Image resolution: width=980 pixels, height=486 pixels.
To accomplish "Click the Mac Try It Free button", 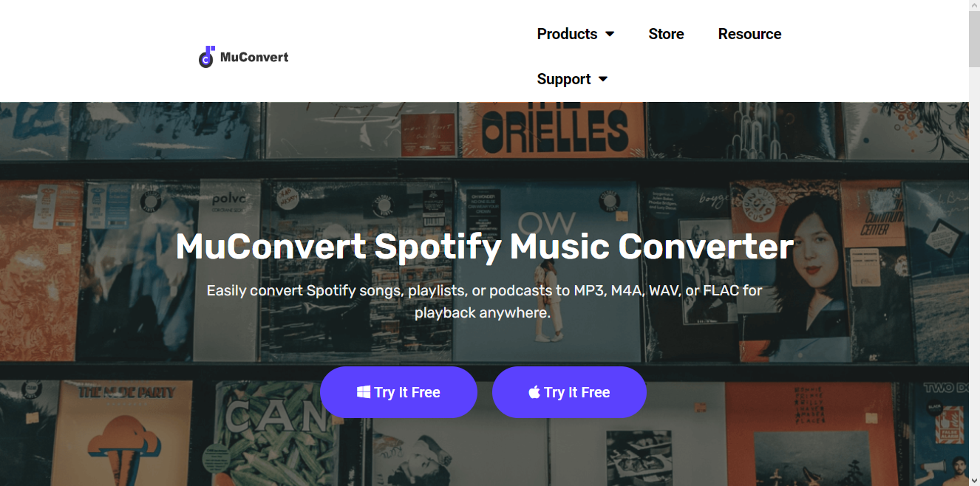I will point(569,392).
